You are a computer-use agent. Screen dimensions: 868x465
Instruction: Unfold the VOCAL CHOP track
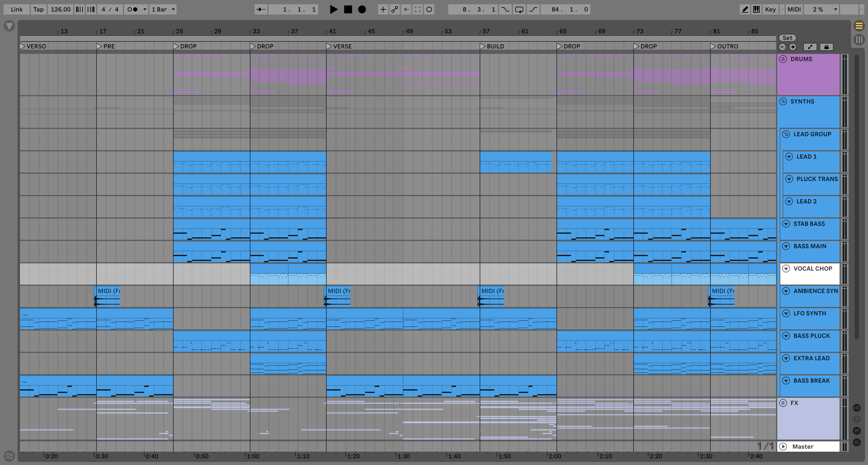tap(786, 269)
